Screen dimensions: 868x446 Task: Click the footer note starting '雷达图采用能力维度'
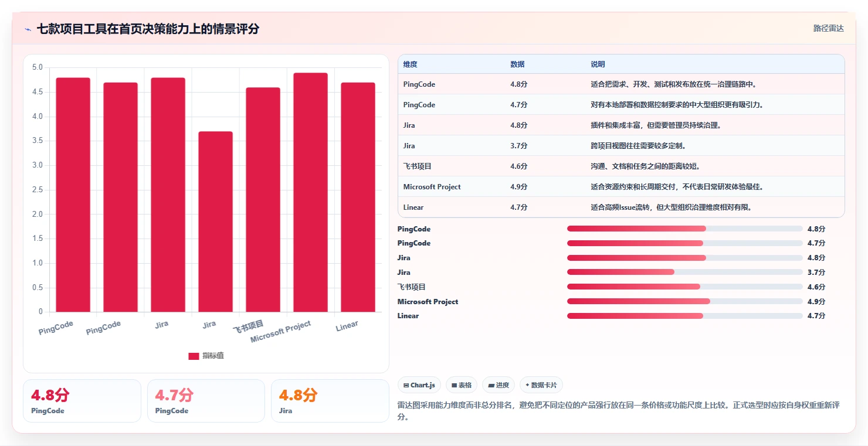(x=619, y=411)
